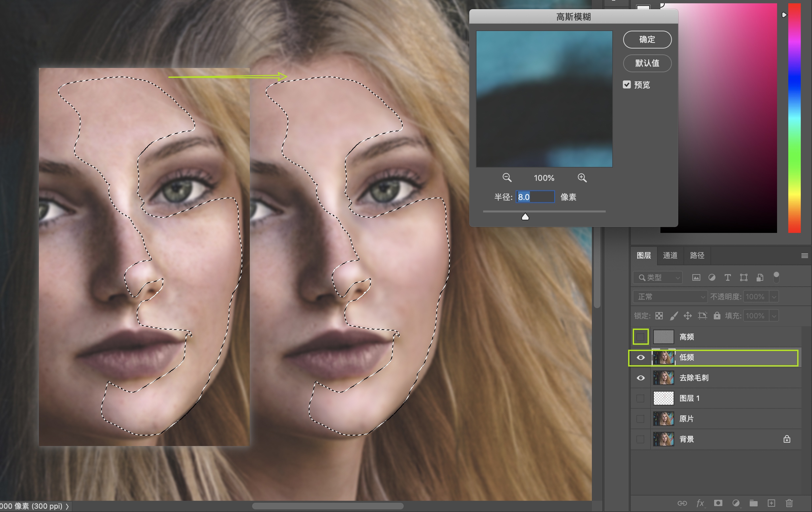The height and width of the screenshot is (512, 812).
Task: Switch to the 路径 paths tab
Action: coord(697,255)
